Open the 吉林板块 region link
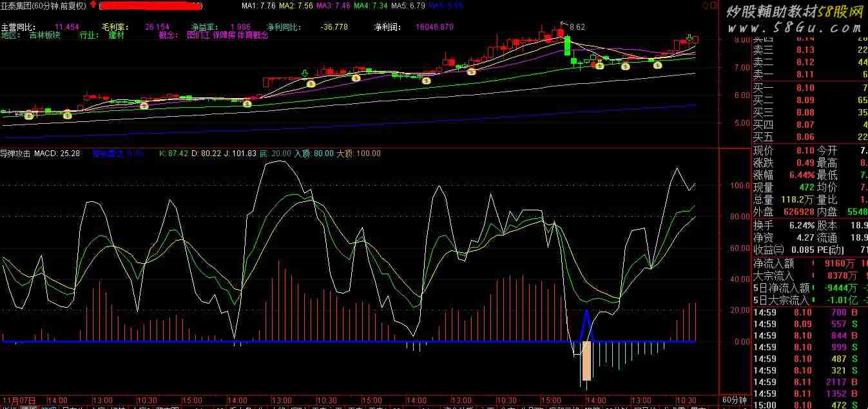 44,35
